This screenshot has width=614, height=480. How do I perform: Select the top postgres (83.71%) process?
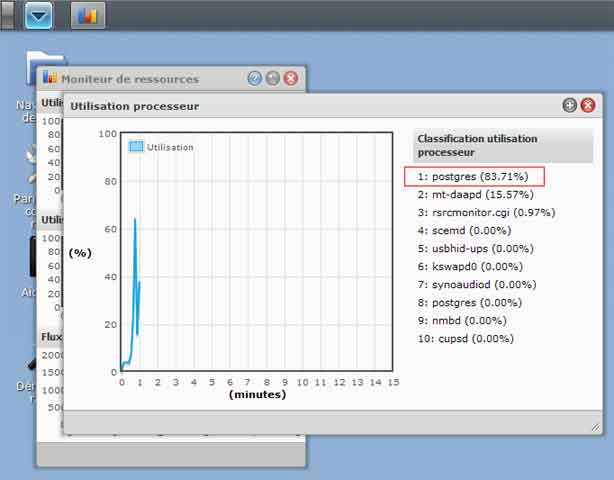coord(473,177)
